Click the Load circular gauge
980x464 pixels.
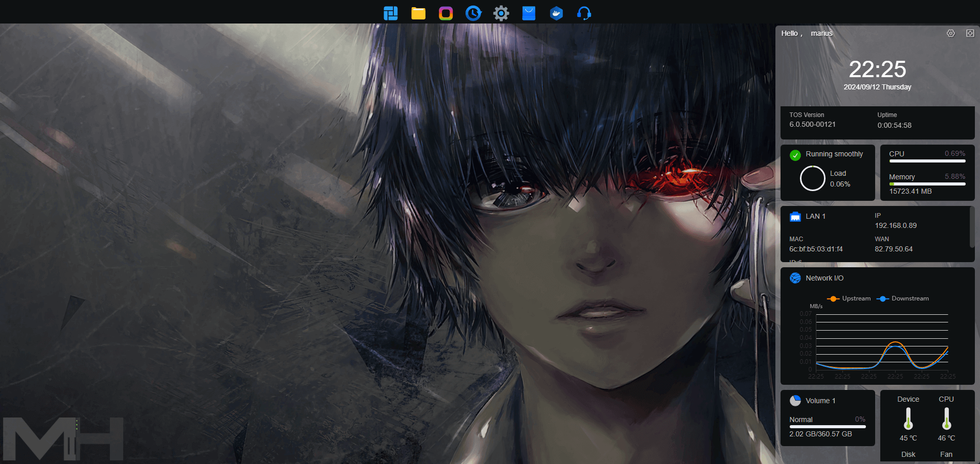[x=813, y=178]
